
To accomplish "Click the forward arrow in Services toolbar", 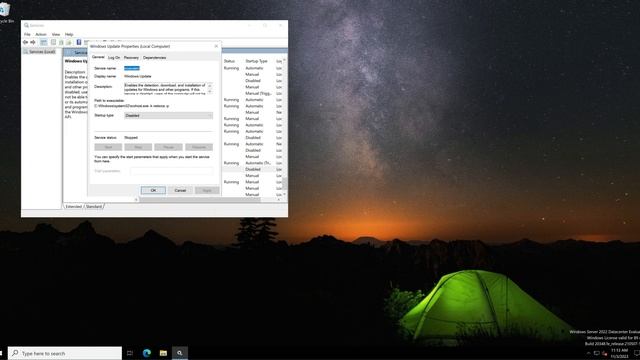I will click(33, 42).
